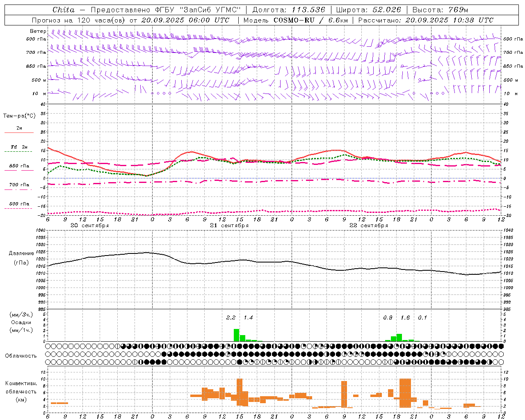Click the "21 сентября" date label
The width and height of the screenshot is (525, 420).
(x=229, y=226)
